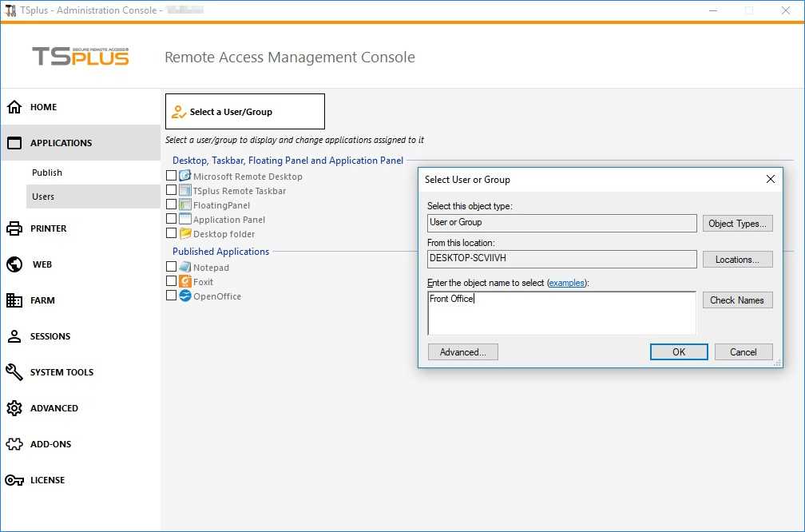
Task: Open the Printer section icon
Action: coord(14,228)
